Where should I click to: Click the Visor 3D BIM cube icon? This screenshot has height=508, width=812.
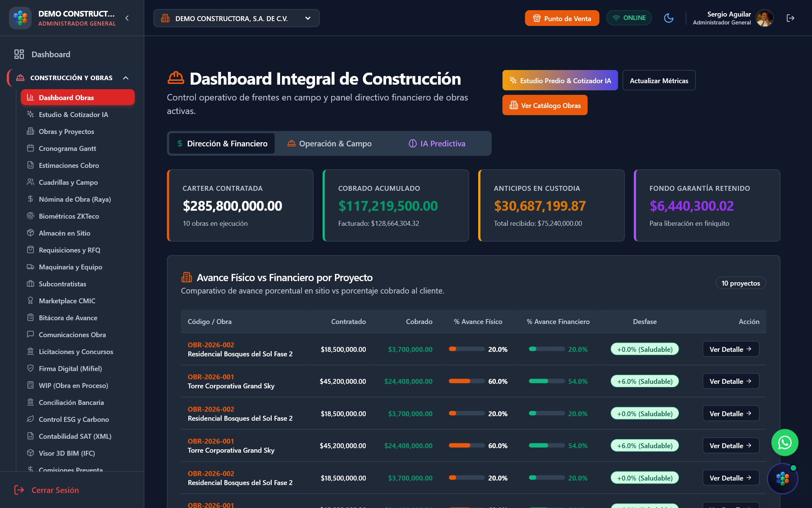[30, 453]
